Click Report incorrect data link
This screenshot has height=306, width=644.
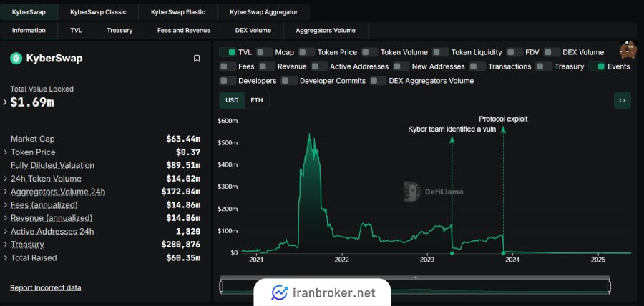[x=45, y=287]
